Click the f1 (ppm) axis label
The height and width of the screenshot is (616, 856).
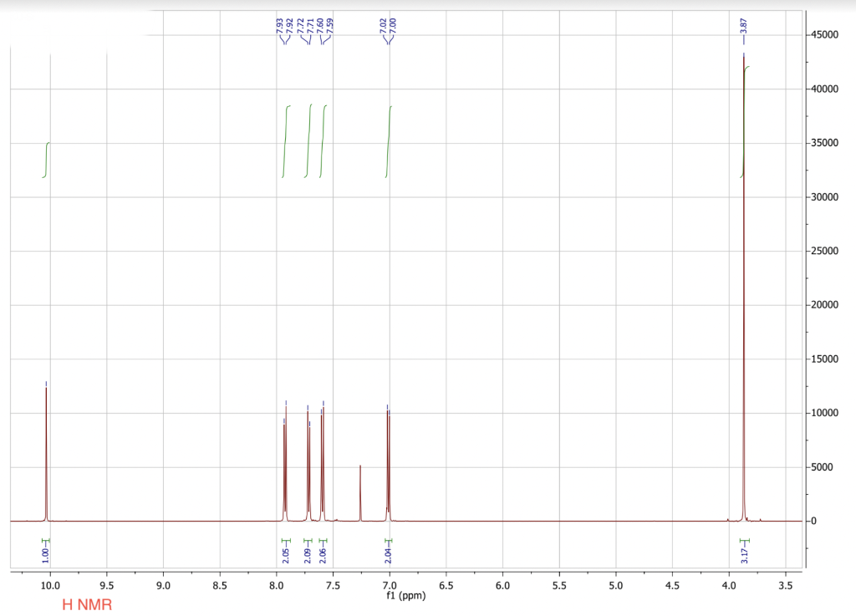(x=407, y=596)
